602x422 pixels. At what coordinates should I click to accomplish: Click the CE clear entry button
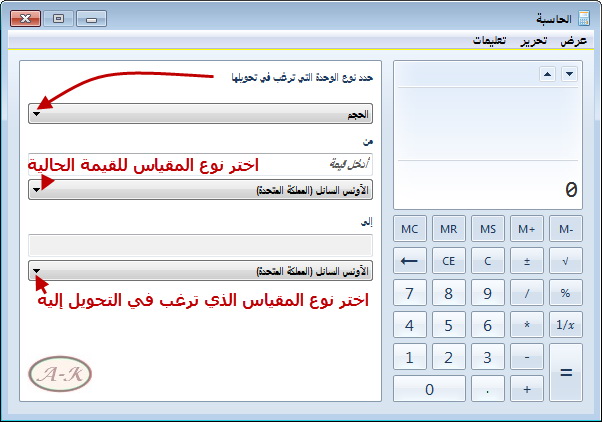(449, 261)
